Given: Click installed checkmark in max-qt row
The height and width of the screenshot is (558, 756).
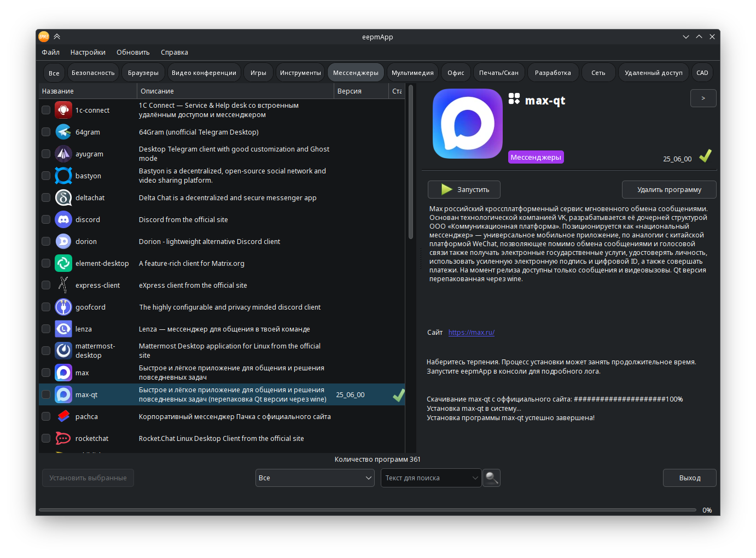Looking at the screenshot, I should pyautogui.click(x=399, y=394).
